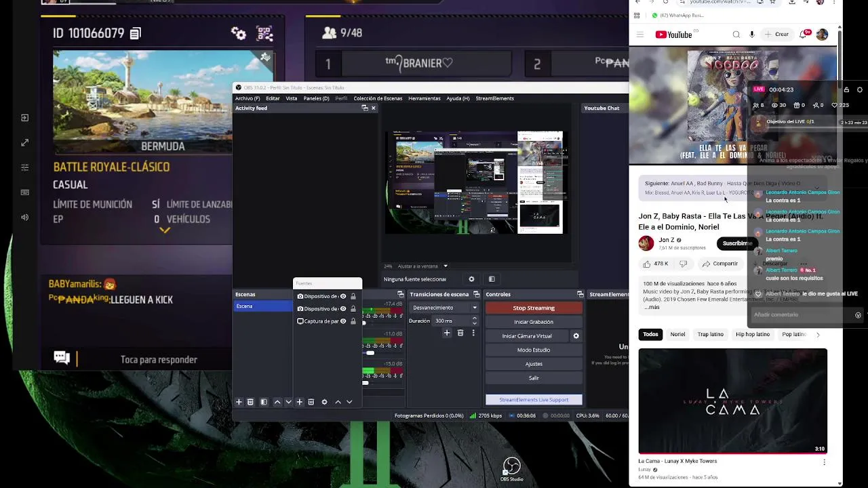Add a new scene in Escenas panel
Screen dimensions: 868x488
point(239,402)
